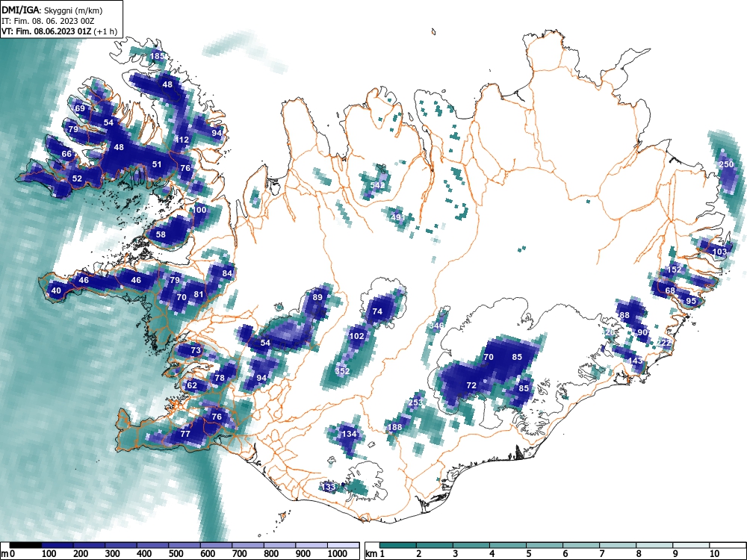747x560 pixels.
Task: Click the "7" label on the km legend
Action: click(x=601, y=554)
